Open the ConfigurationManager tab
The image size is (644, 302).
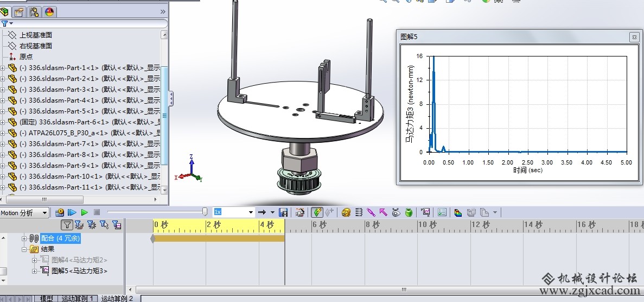35,12
